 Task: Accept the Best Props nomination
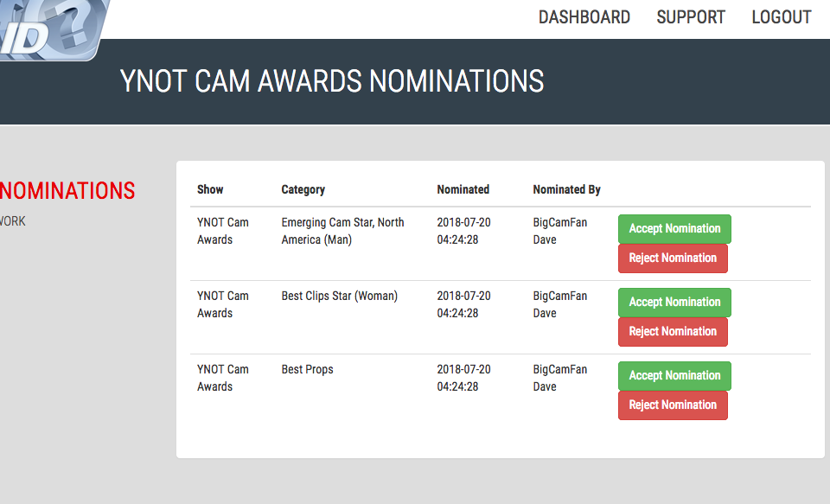pos(674,375)
